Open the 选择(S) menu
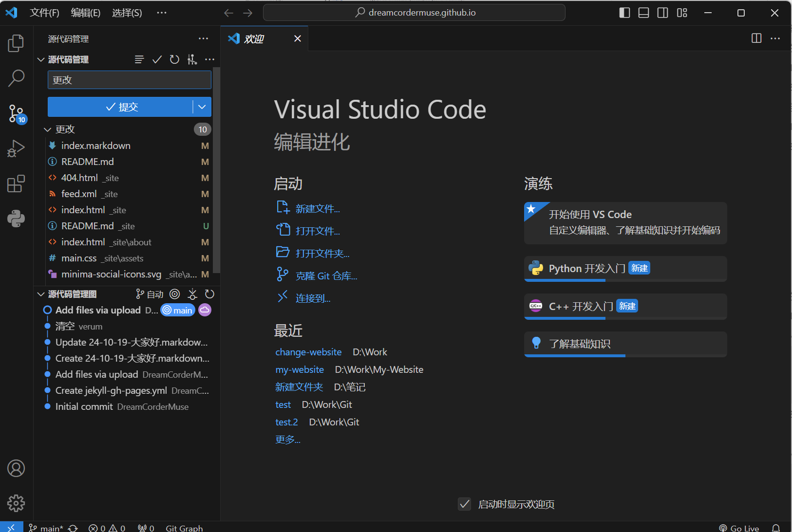The height and width of the screenshot is (532, 792). (x=127, y=13)
